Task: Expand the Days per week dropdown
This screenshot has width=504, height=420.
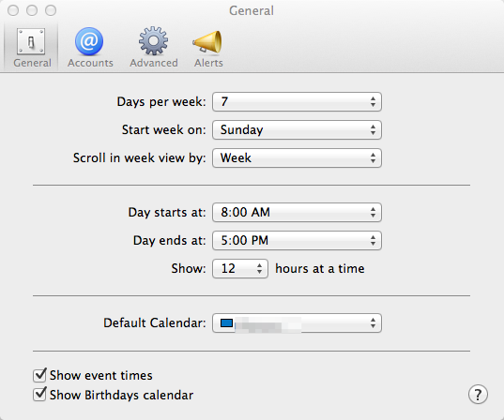Action: tap(297, 102)
